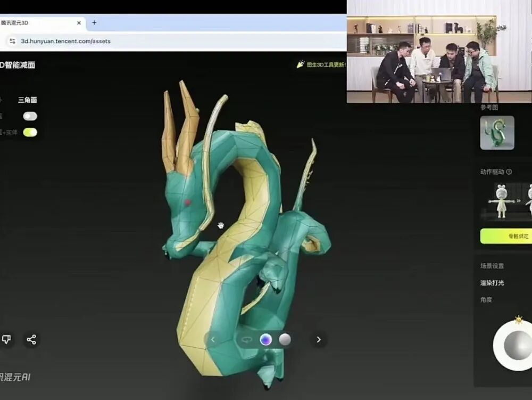
Task: Close the 腾讯混元3D browser tab
Action: click(x=79, y=23)
